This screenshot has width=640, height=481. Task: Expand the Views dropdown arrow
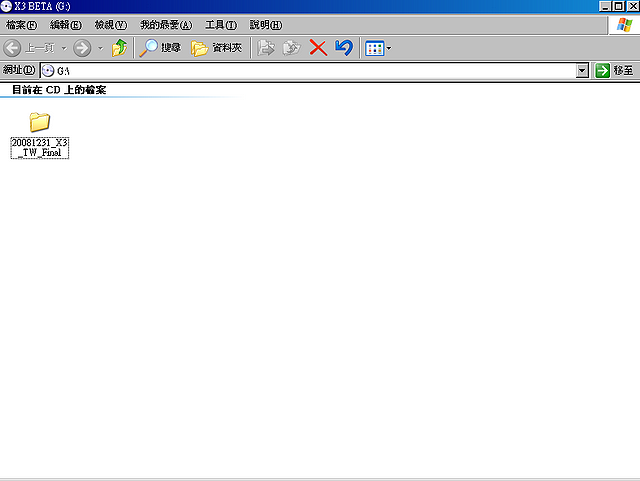(x=389, y=48)
